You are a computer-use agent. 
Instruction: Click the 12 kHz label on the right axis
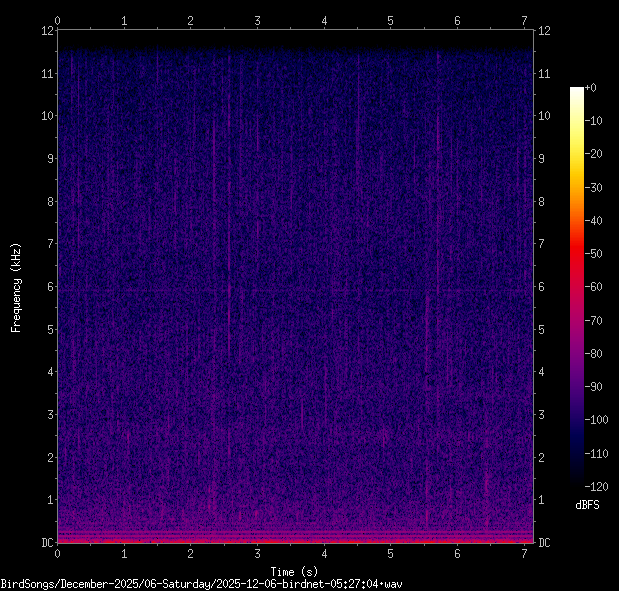(545, 31)
